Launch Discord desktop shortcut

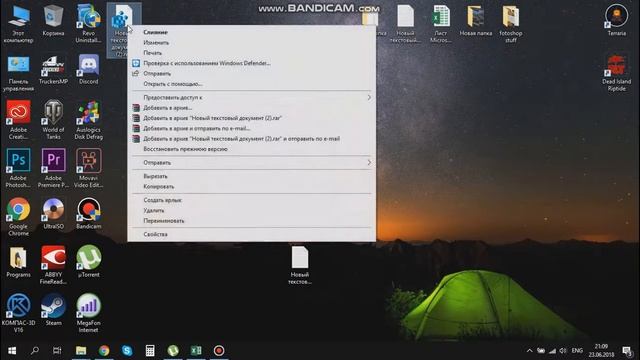(89, 70)
